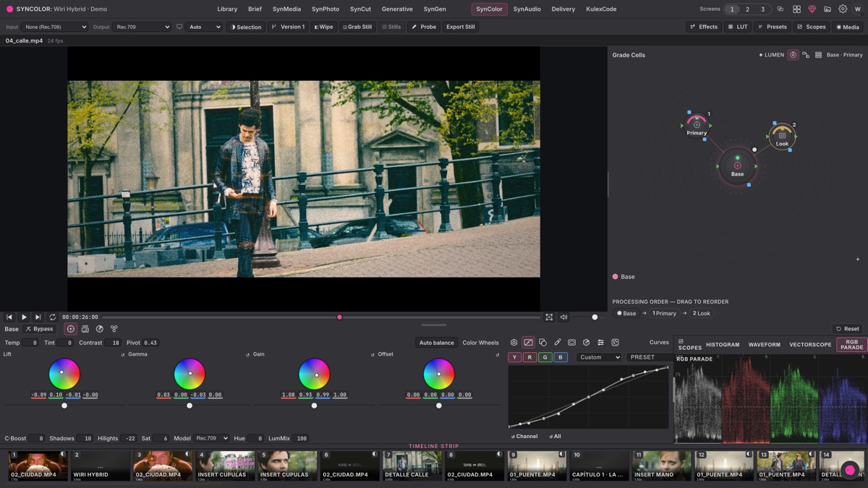Image resolution: width=868 pixels, height=488 pixels.
Task: Open the curve PRESET field
Action: click(648, 357)
